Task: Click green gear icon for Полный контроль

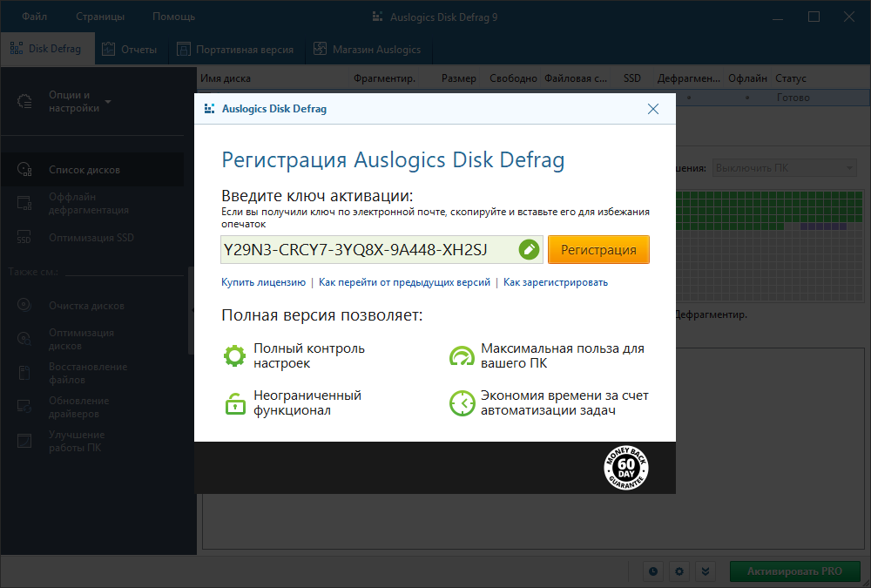Action: 234,355
